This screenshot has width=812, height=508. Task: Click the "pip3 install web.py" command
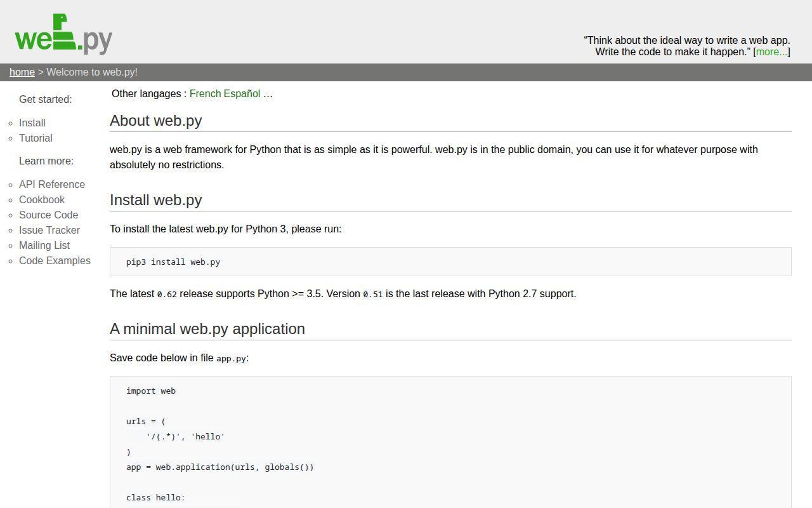[x=173, y=262]
